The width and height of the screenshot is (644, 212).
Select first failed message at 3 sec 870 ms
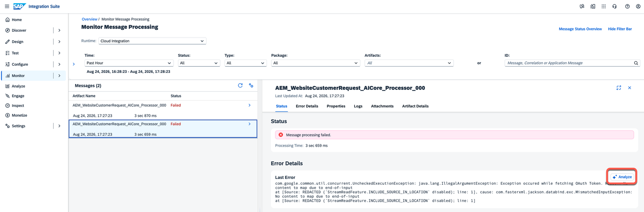tap(163, 110)
